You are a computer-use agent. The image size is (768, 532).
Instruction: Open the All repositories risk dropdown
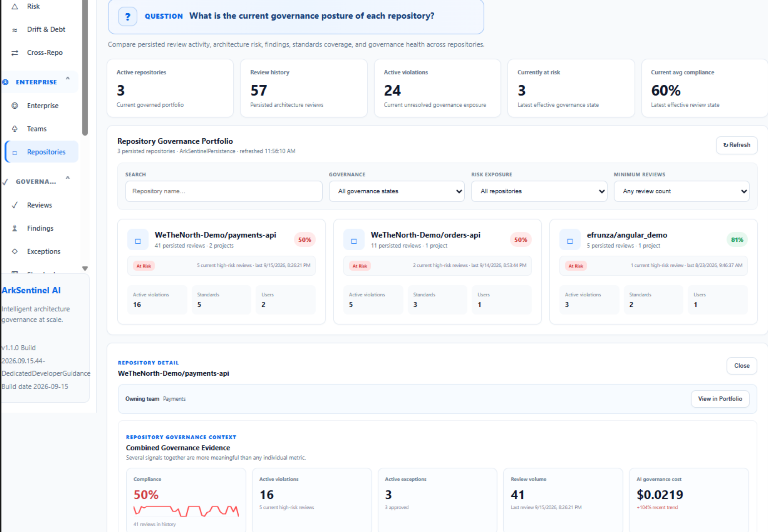point(539,191)
